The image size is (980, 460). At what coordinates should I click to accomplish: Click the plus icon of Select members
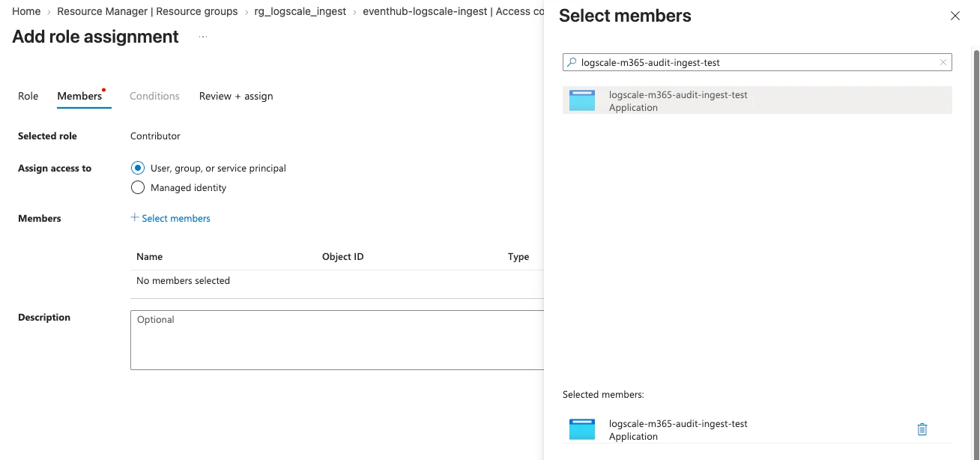click(135, 217)
